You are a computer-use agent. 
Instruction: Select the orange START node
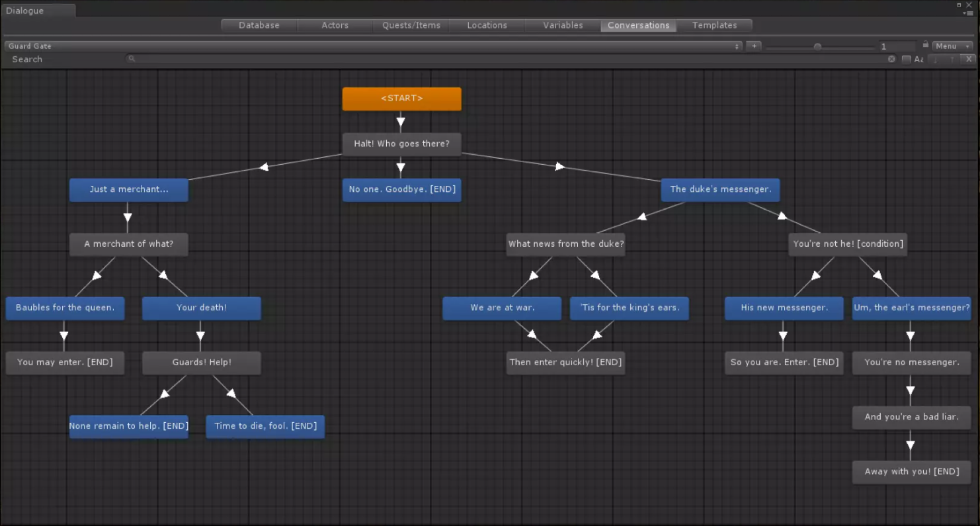[401, 98]
